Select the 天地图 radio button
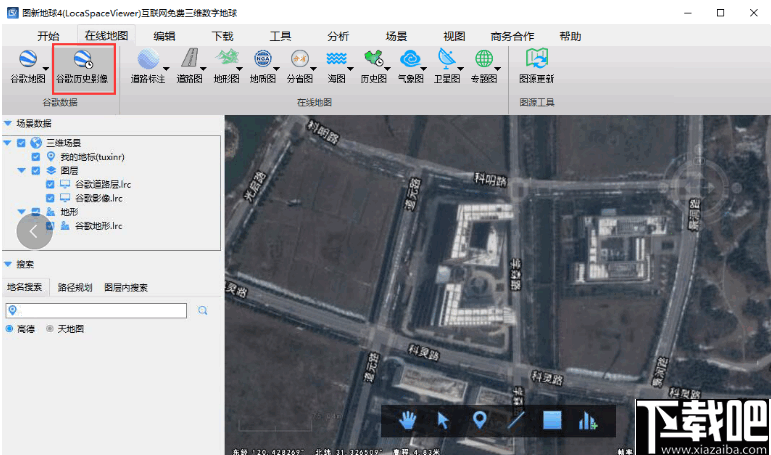Screen dimensions: 771x455 (50, 329)
